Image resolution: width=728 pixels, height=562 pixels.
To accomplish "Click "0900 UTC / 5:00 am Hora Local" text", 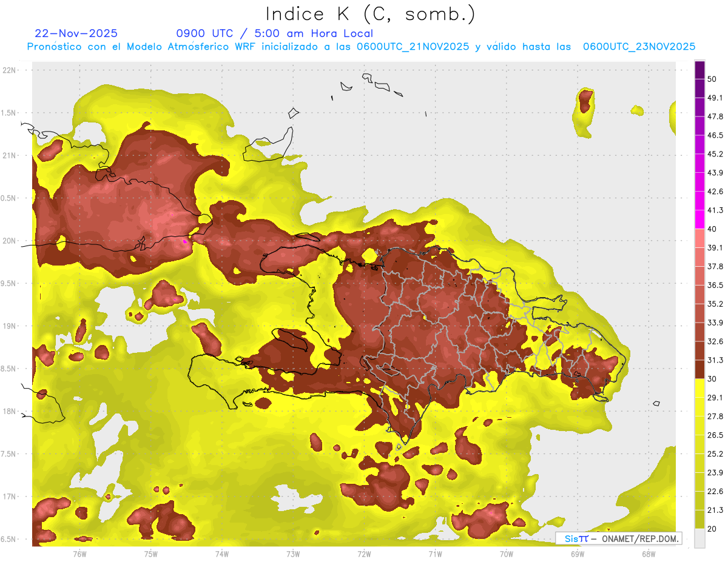I will [275, 33].
